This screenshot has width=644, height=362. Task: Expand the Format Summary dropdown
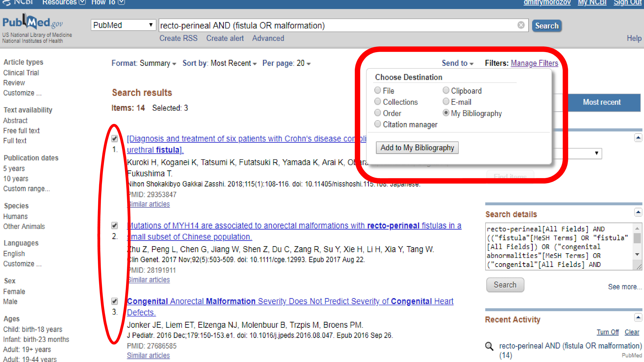144,63
